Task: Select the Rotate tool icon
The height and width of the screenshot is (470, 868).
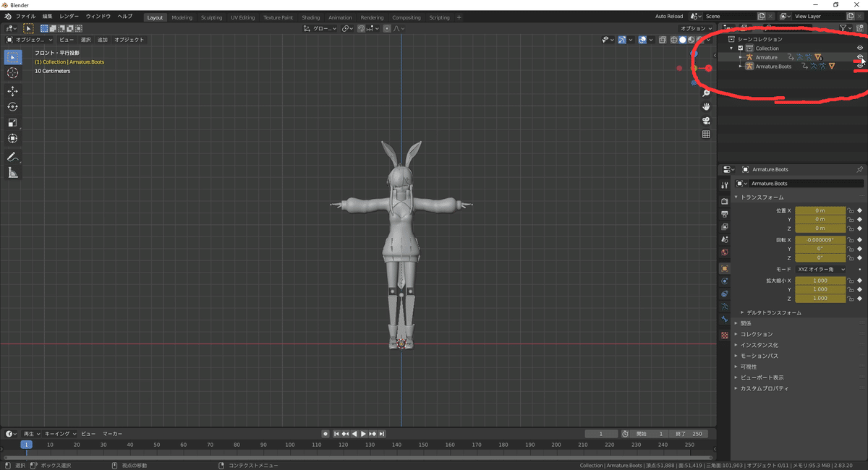Action: click(x=12, y=106)
